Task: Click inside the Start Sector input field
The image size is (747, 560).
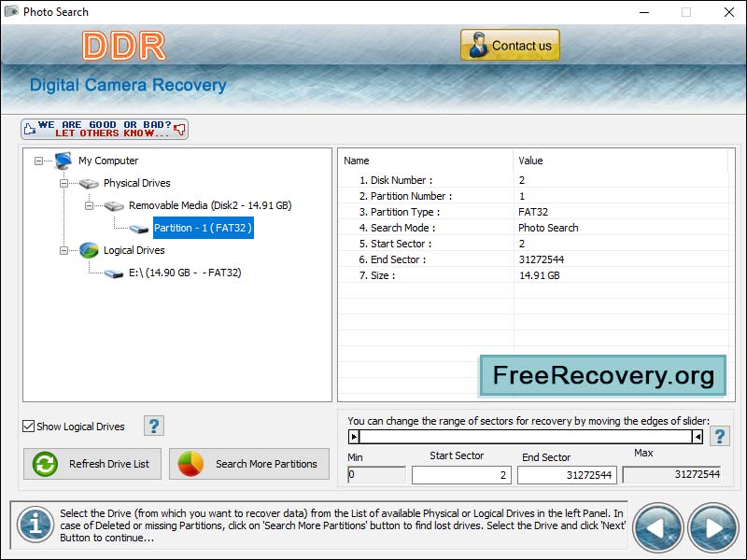Action: [461, 474]
